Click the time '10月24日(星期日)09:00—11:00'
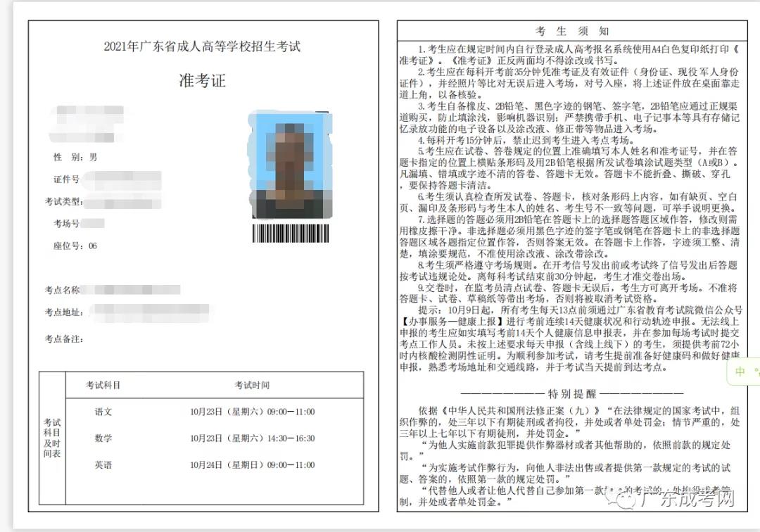760x532 pixels. tap(253, 465)
